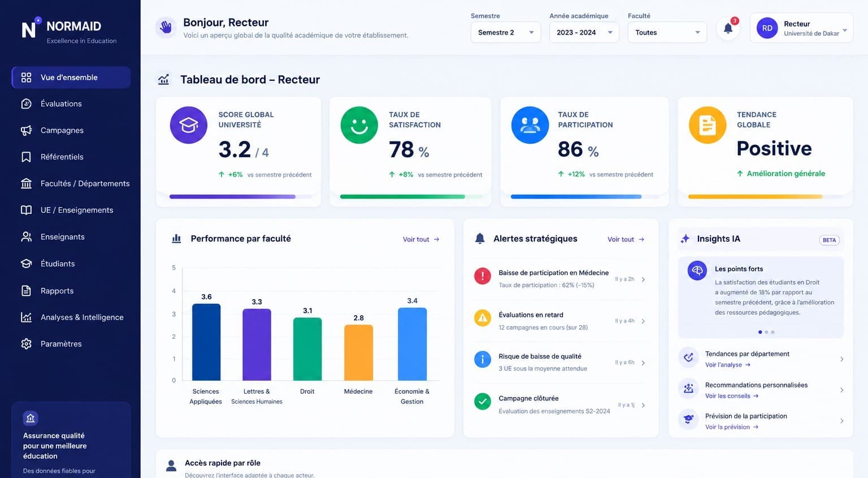This screenshot has height=478, width=868.
Task: Click the Médecine orange bar in chart
Action: pyautogui.click(x=358, y=352)
